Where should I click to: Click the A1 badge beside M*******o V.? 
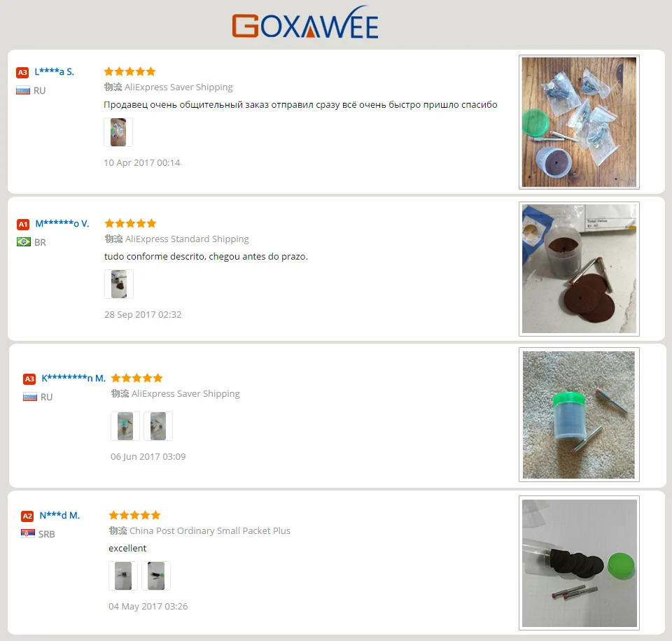pyautogui.click(x=23, y=224)
